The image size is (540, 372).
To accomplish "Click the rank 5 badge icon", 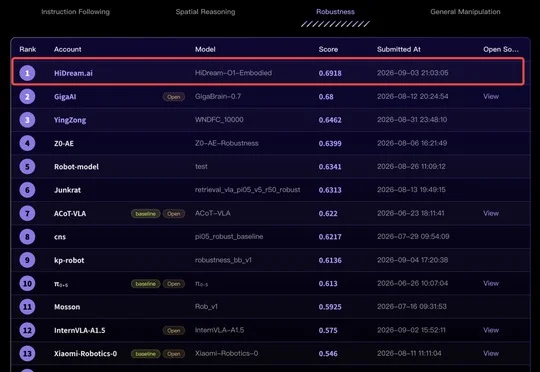I will 27,167.
